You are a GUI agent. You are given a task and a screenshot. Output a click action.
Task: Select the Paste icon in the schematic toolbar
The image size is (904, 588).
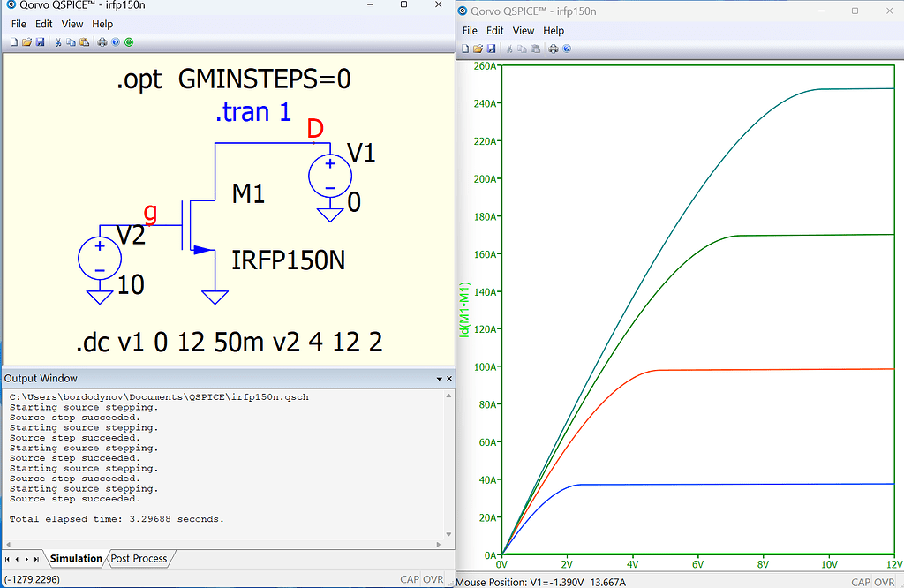(x=85, y=41)
